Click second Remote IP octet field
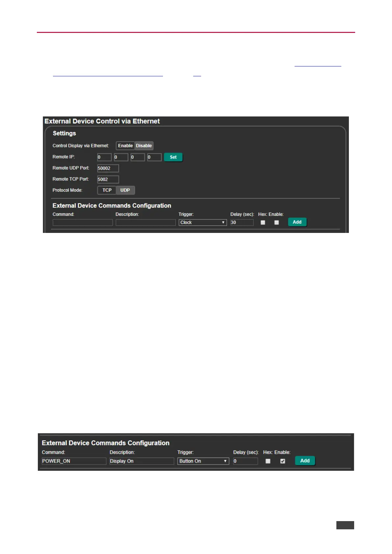This screenshot has width=392, height=554. 121,157
